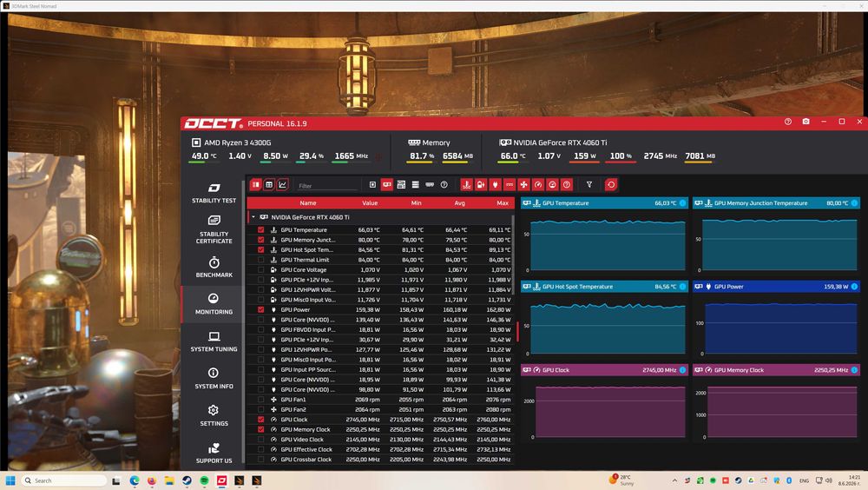Open the Support Us section
The width and height of the screenshot is (868, 490).
coord(214,453)
